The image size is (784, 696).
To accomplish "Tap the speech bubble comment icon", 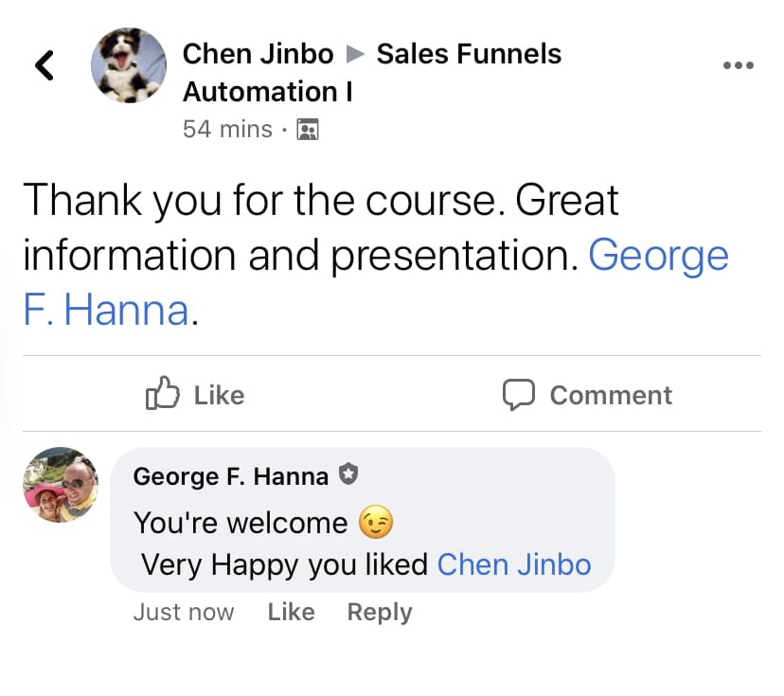I will tap(519, 395).
